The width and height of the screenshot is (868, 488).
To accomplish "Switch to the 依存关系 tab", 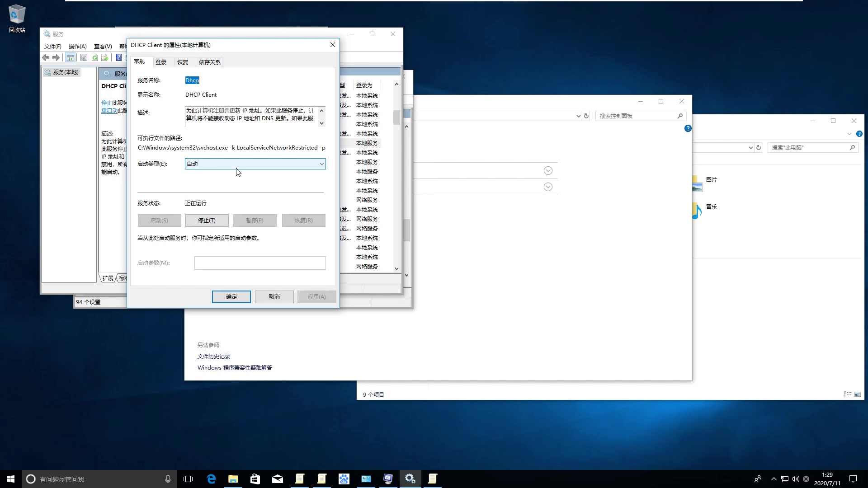I will pyautogui.click(x=210, y=62).
